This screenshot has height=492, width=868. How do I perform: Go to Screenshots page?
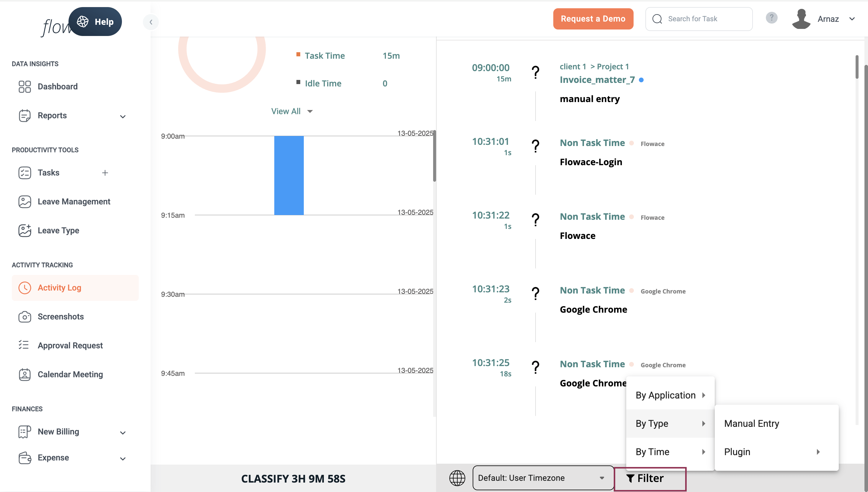61,316
